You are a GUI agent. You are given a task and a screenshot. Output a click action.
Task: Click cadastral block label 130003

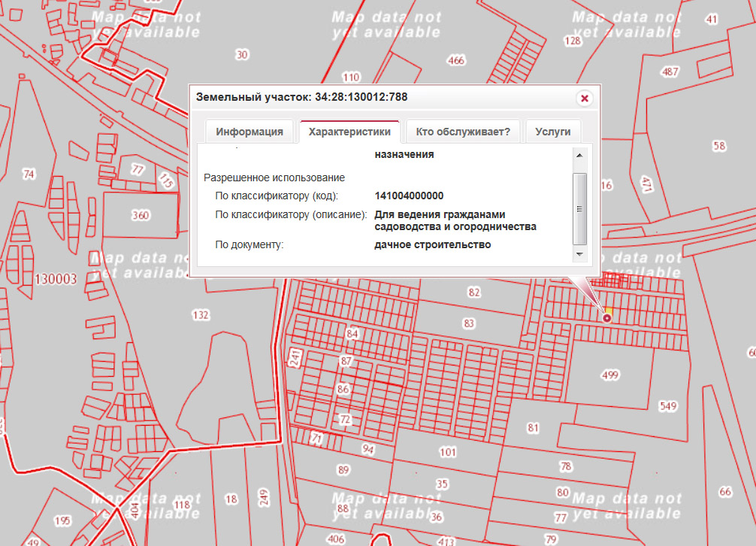(x=56, y=279)
